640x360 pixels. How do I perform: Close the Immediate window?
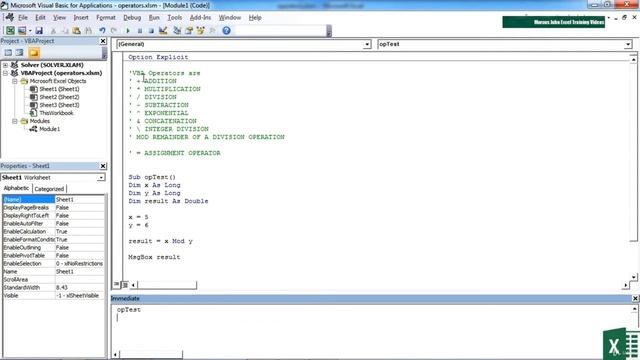(x=635, y=298)
